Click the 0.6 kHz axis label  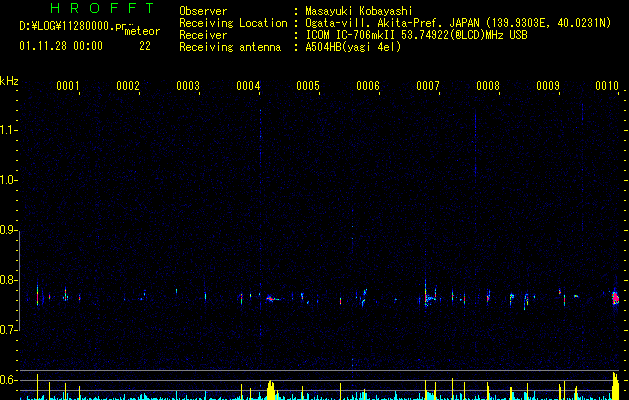(x=7, y=380)
